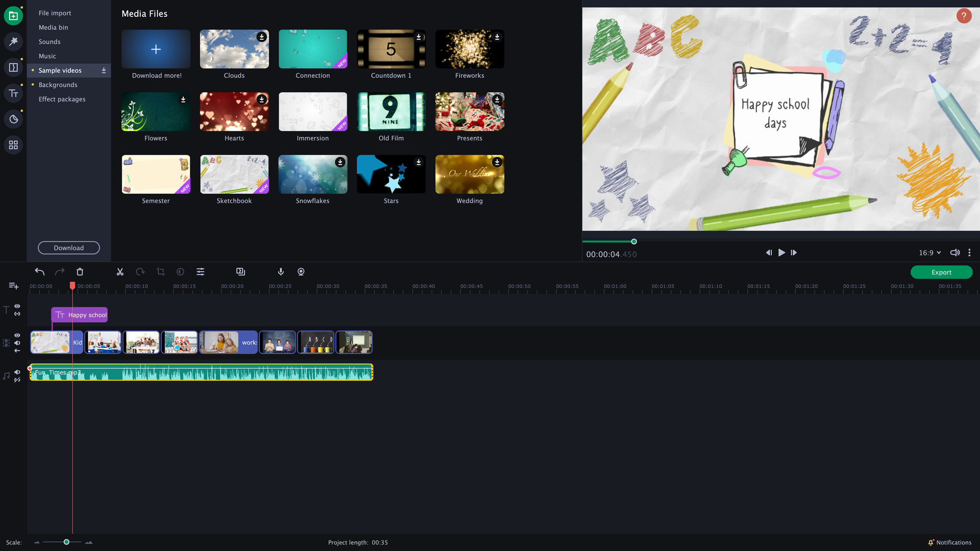Toggle video track visibility eye
Screen dimensions: 980x551
click(x=17, y=335)
